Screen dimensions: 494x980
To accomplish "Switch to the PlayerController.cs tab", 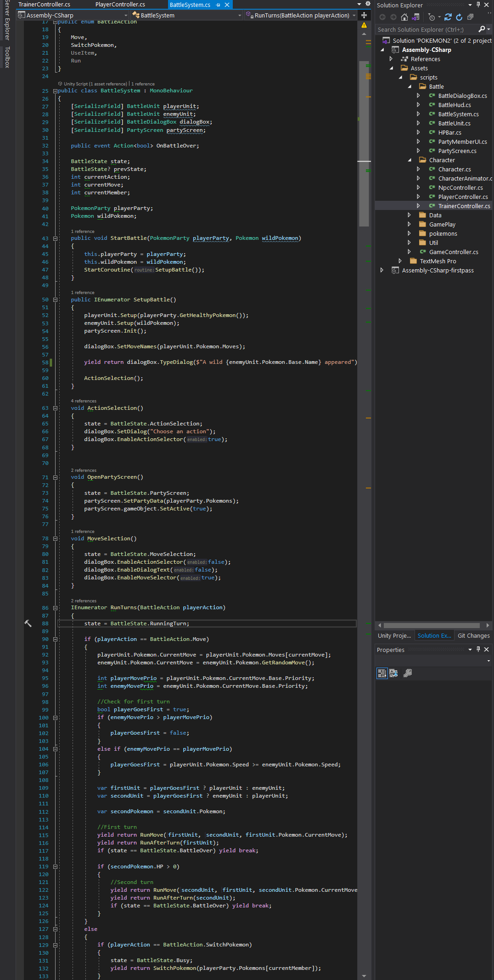I will (x=120, y=5).
